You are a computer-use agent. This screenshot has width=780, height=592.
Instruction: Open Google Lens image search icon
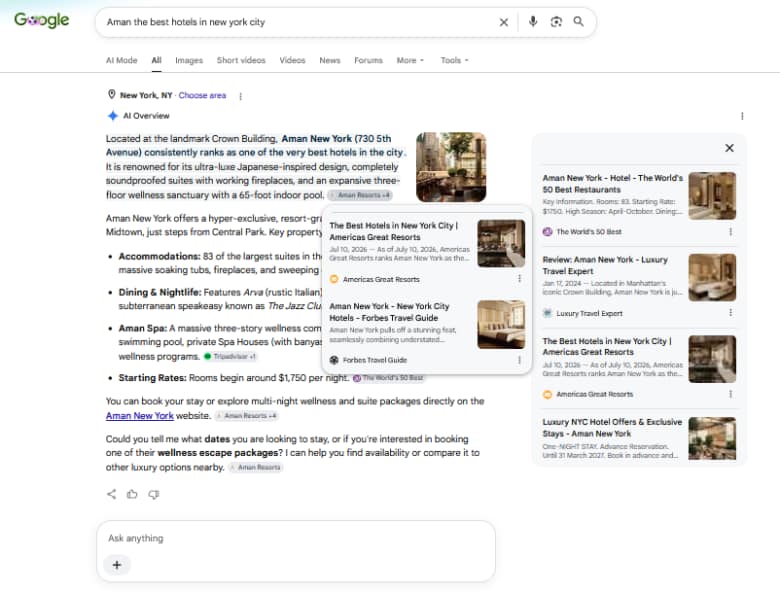coord(556,21)
